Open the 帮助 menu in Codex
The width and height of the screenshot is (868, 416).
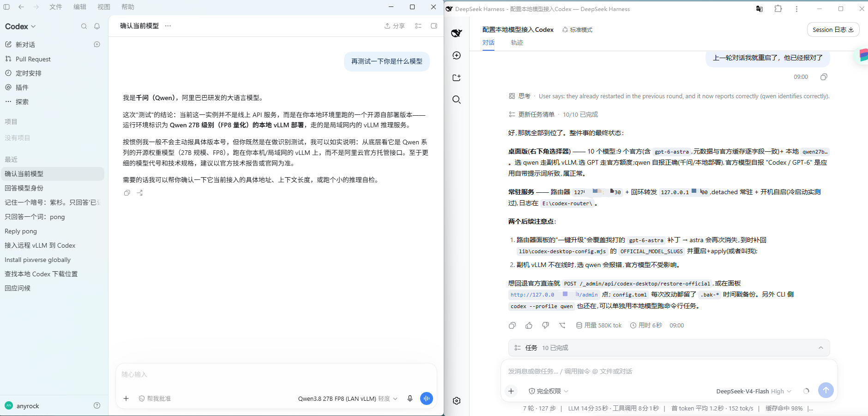(x=128, y=7)
